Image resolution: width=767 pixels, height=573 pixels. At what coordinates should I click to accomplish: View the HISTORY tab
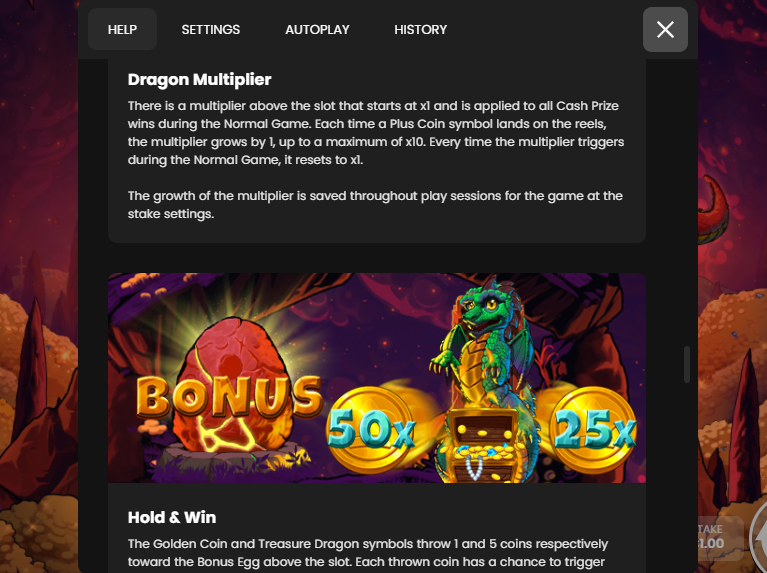(x=421, y=29)
